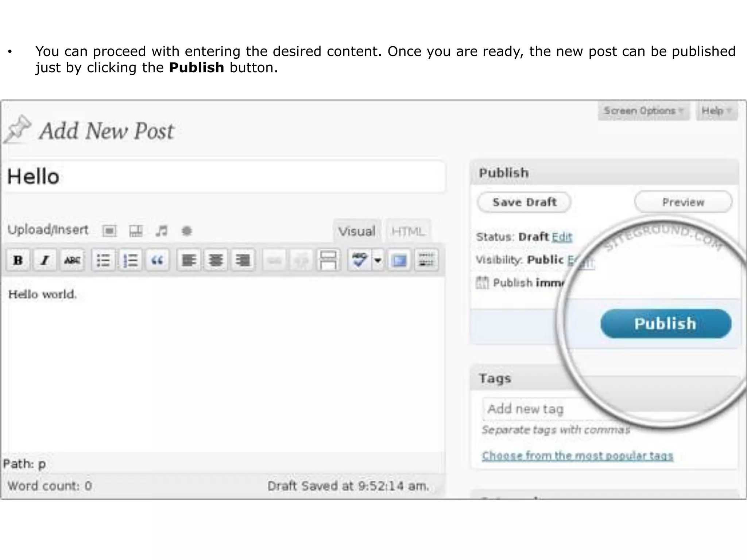Click the Upload/Insert label
The height and width of the screenshot is (560, 747).
(48, 230)
